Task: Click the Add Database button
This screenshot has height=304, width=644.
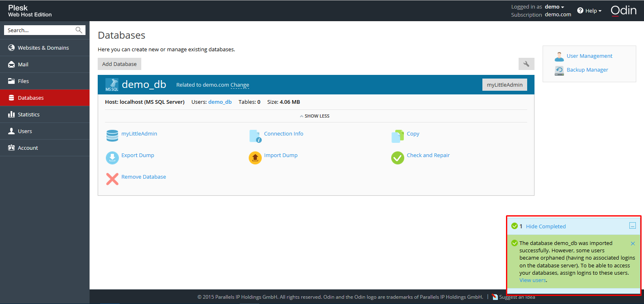Action: tap(119, 64)
